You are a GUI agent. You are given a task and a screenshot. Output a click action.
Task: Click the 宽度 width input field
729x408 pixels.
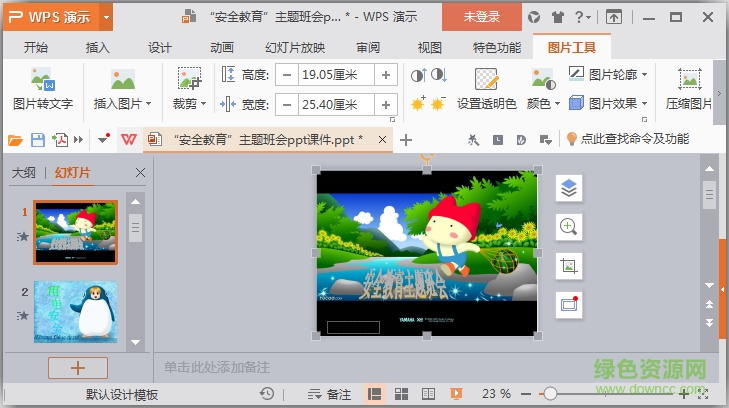coord(336,105)
